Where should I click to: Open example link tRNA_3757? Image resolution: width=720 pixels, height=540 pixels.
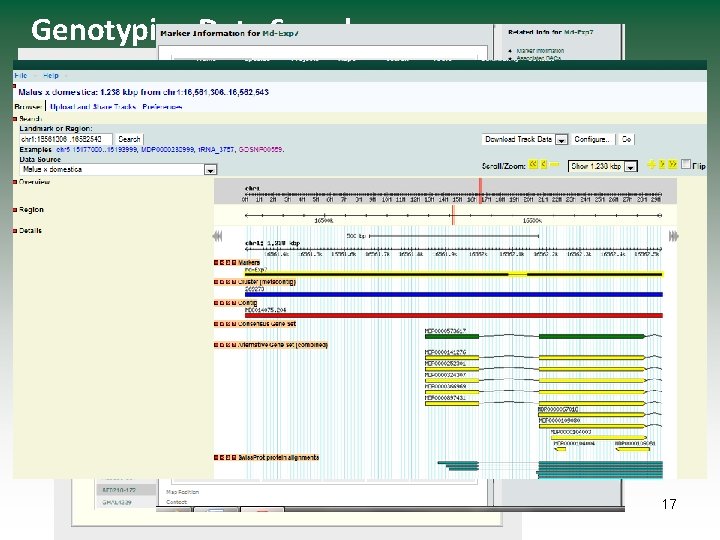click(x=216, y=150)
